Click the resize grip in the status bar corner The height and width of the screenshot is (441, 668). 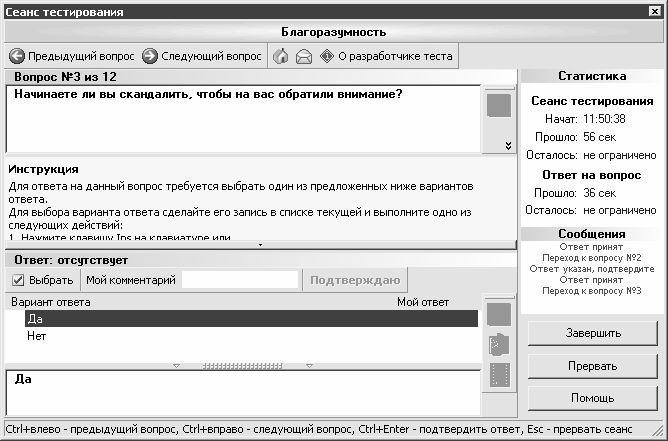point(658,430)
